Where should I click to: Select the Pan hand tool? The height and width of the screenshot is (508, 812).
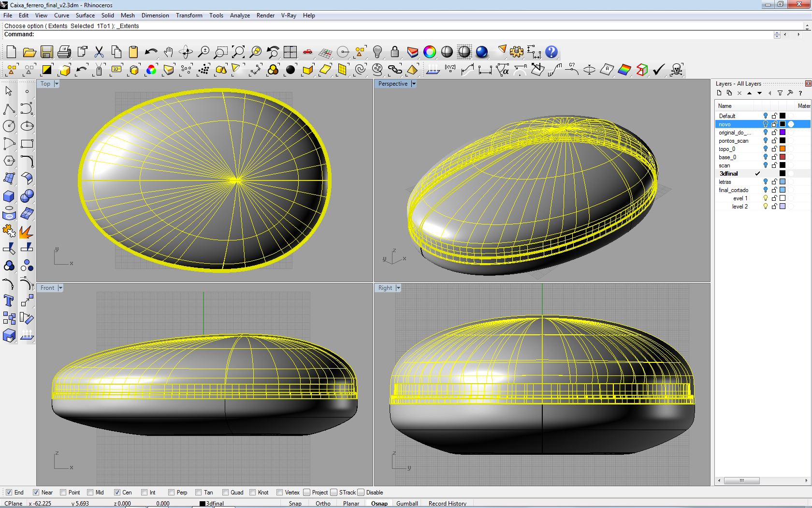168,52
